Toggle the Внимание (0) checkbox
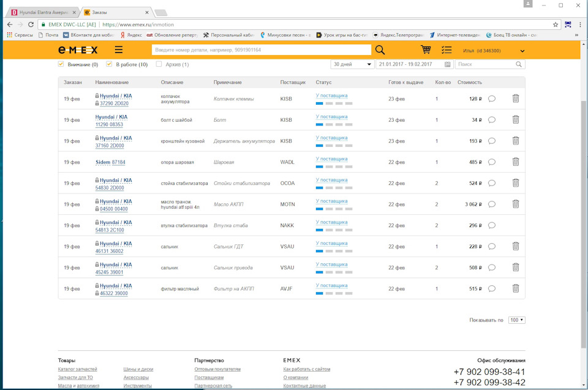The image size is (588, 390). click(x=61, y=64)
